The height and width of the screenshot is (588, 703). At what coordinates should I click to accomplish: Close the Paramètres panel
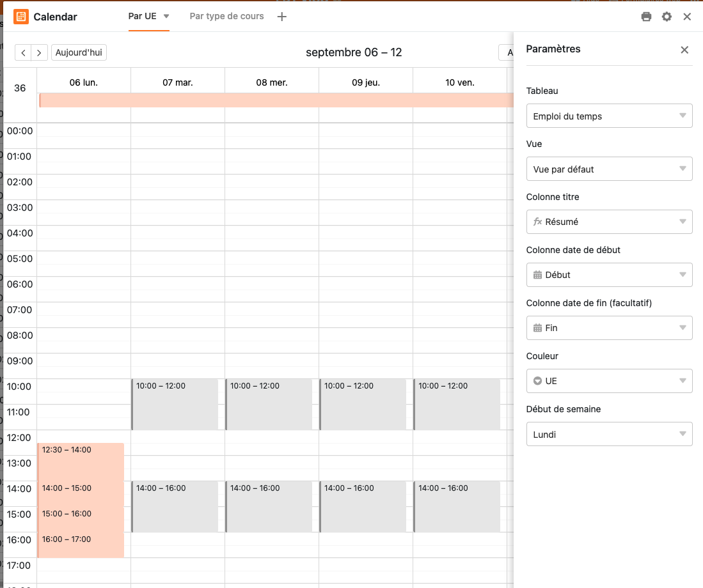click(x=684, y=50)
